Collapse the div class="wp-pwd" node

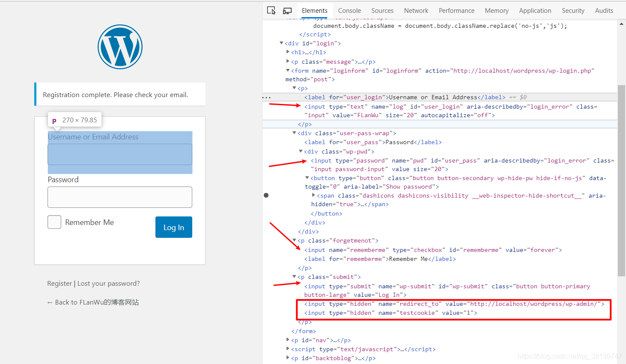(x=301, y=151)
